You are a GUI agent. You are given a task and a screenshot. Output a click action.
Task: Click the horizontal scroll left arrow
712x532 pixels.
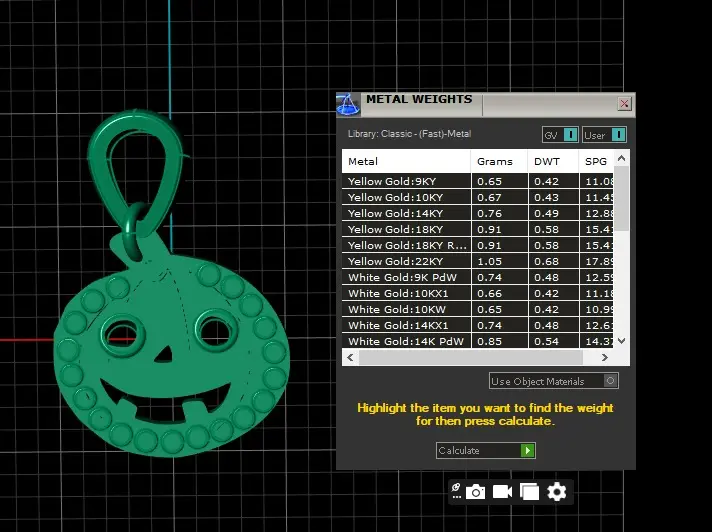[350, 357]
